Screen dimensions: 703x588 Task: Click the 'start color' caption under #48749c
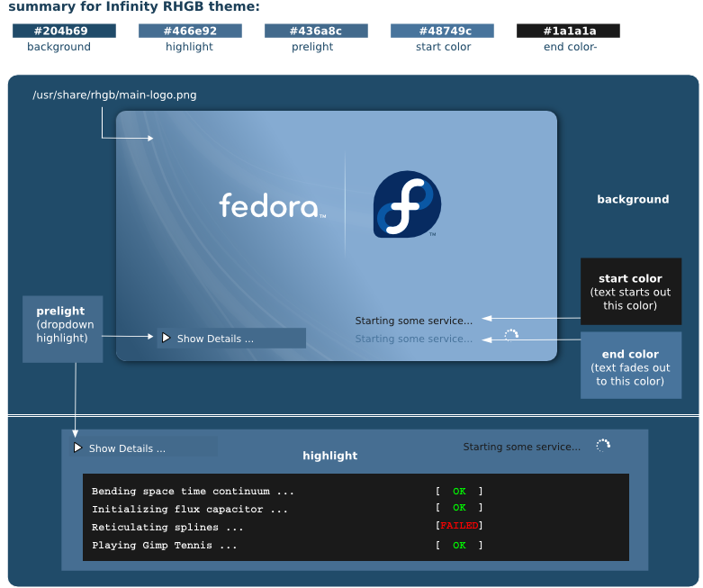click(x=444, y=47)
